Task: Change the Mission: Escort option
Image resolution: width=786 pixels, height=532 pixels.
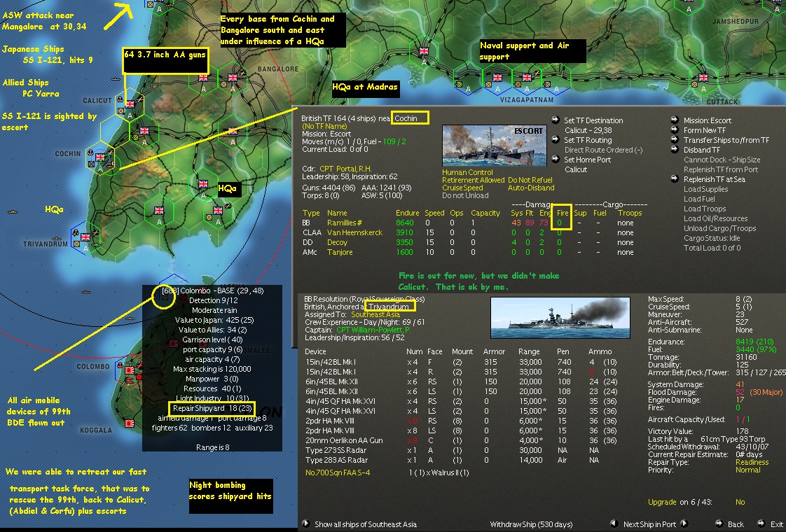Action: coord(708,120)
